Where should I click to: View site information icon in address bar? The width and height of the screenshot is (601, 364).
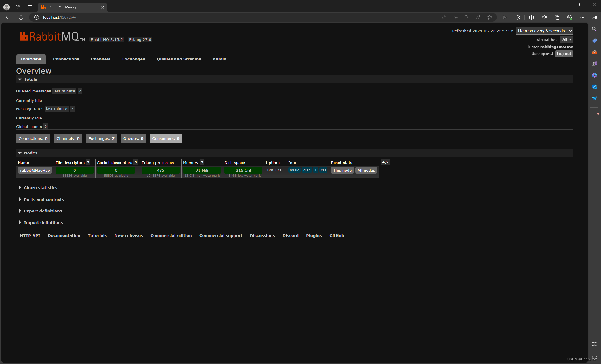pyautogui.click(x=37, y=17)
